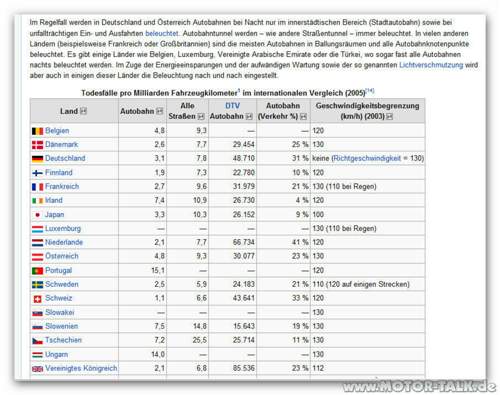Screen dimensions: 500x395
Task: Click the France flag icon
Action: 37,187
